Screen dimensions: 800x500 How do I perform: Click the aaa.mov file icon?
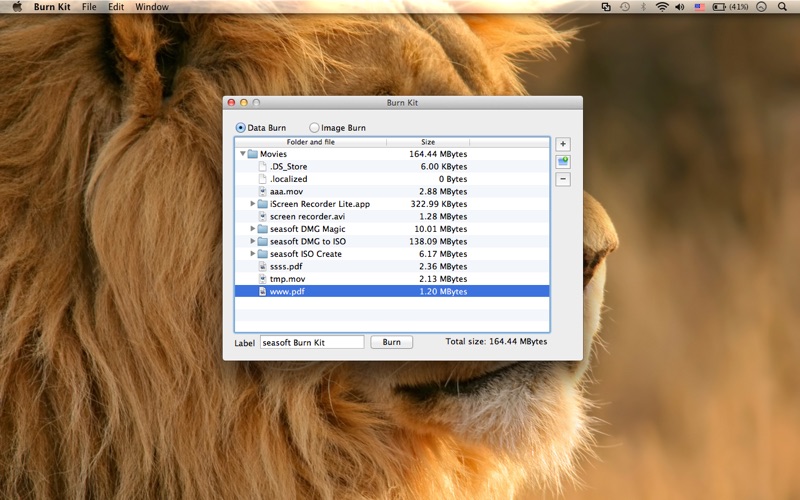point(263,191)
